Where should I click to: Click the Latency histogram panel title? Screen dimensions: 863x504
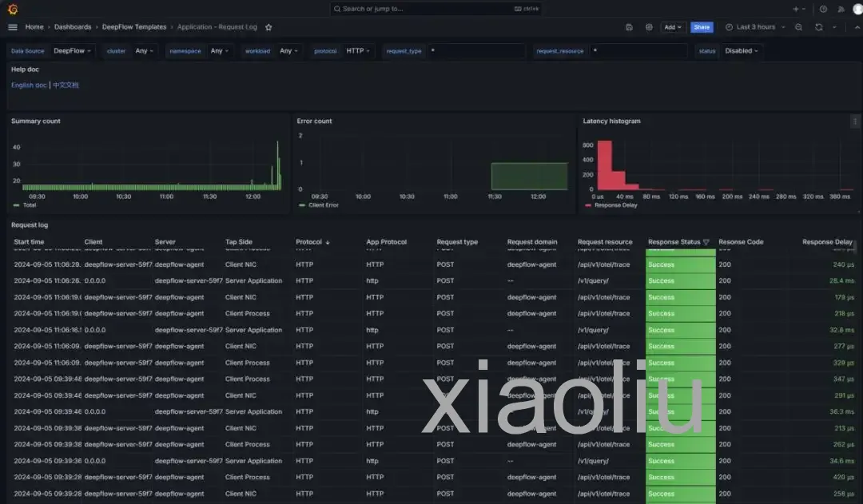(x=611, y=121)
